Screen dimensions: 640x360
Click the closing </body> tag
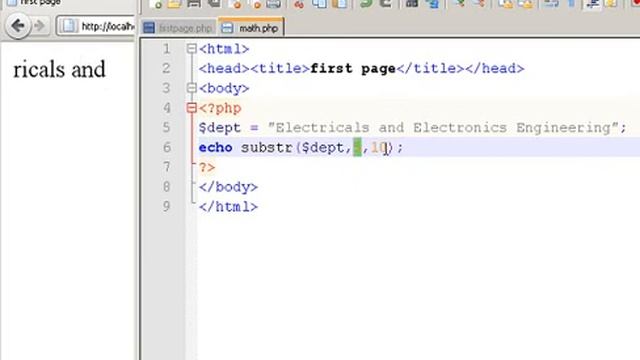pos(228,187)
